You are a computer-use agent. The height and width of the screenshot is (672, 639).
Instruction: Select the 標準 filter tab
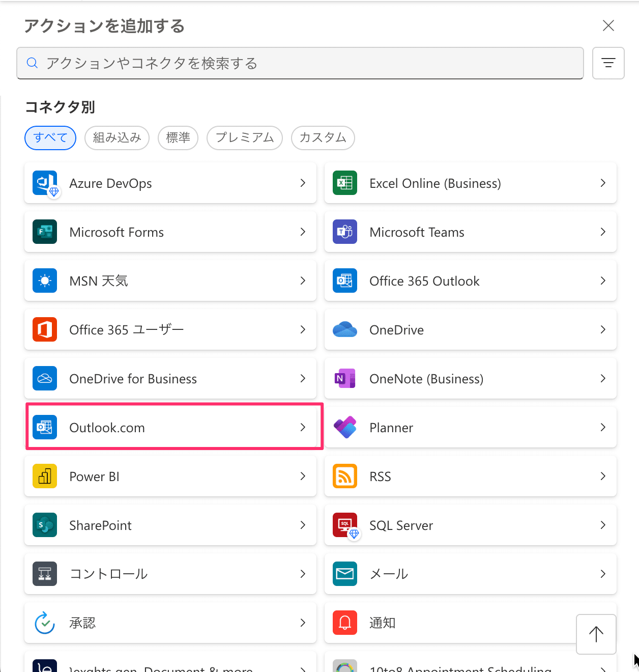click(178, 138)
